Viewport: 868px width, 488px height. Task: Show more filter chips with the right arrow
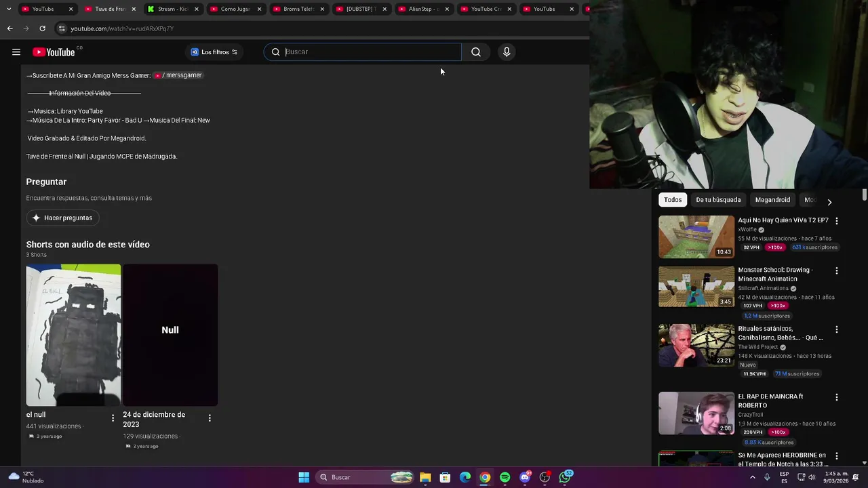coord(829,202)
